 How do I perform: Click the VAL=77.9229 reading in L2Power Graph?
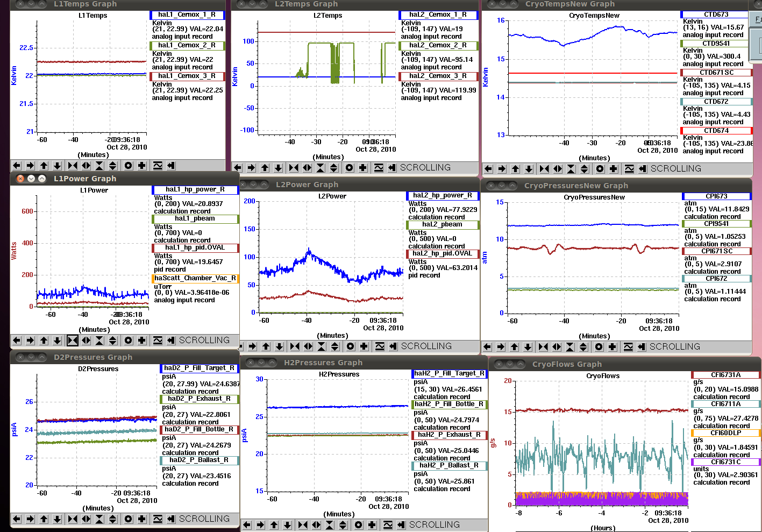(x=455, y=210)
